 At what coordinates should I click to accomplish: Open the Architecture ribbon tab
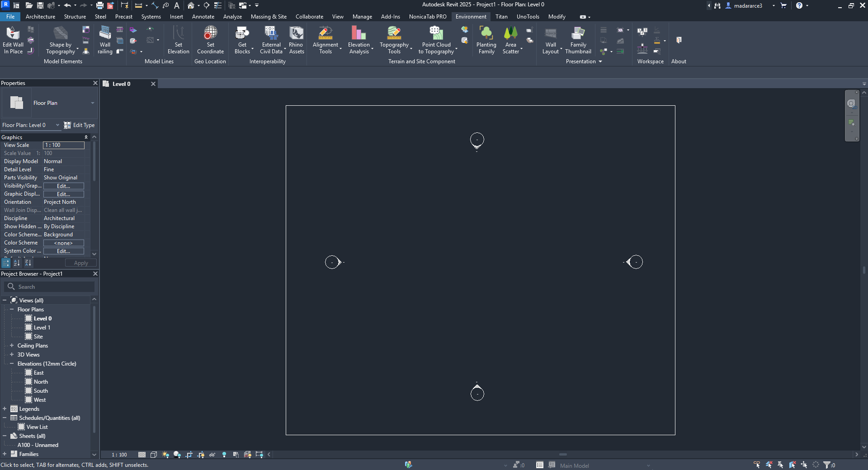[40, 17]
